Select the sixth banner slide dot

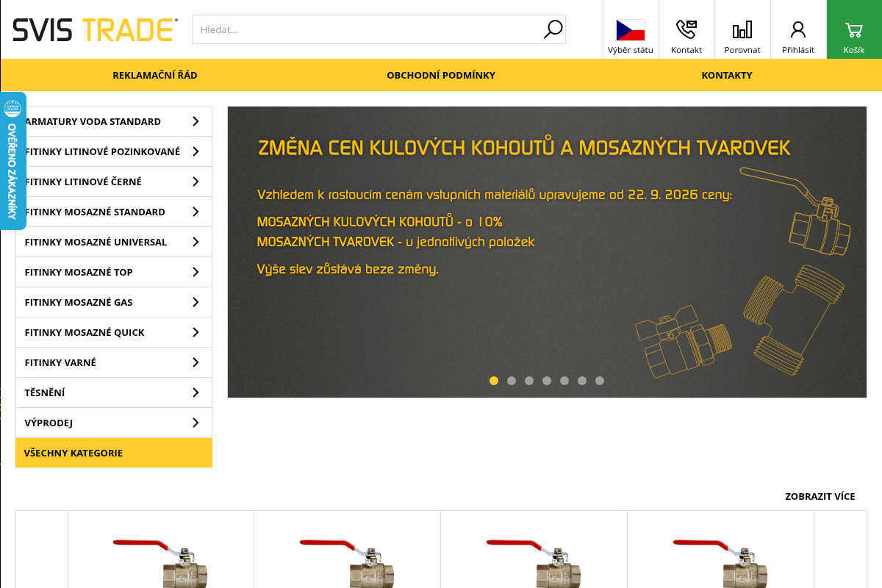582,381
